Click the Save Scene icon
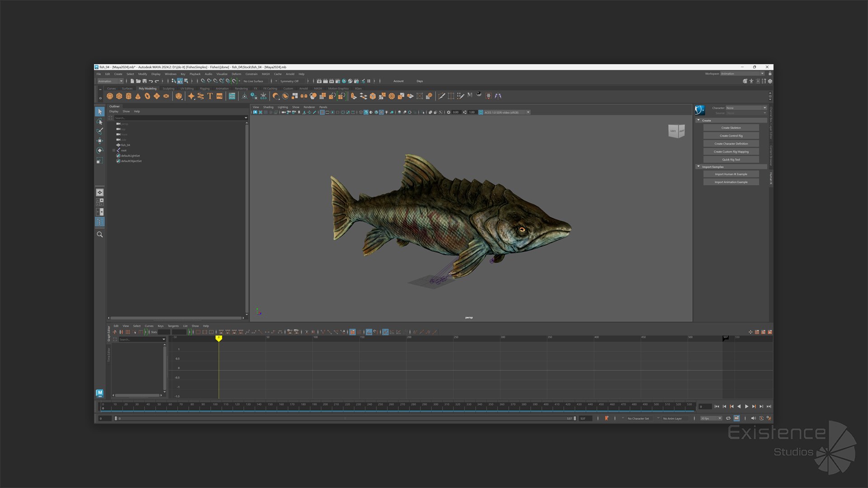Screen dimensions: 868x488 145,81
